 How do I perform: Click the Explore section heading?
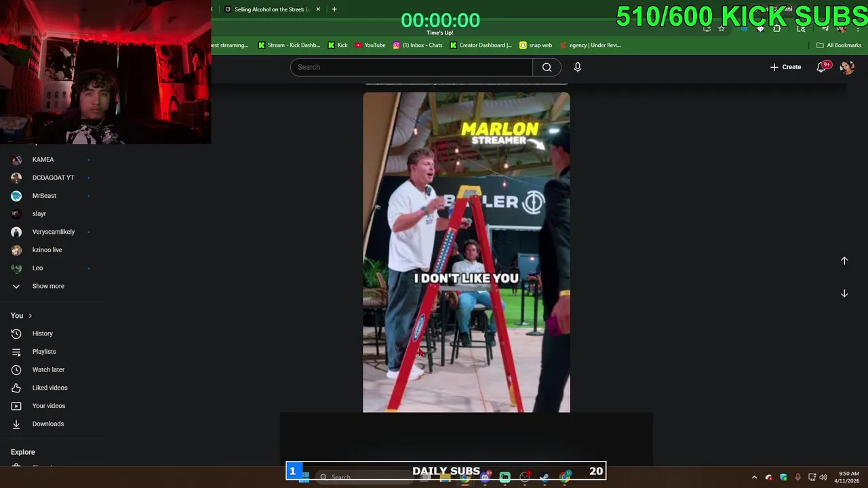[x=22, y=452]
